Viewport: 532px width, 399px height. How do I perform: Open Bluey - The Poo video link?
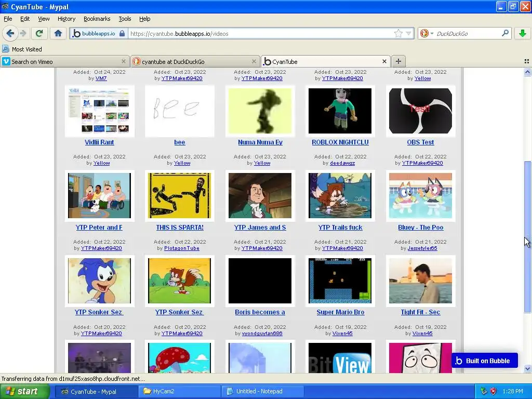coord(421,228)
